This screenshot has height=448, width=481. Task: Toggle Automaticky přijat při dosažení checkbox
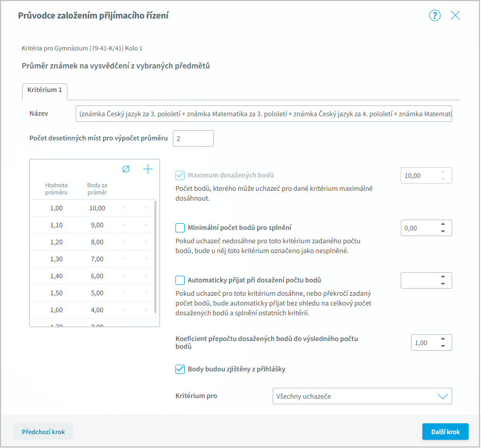pos(180,280)
